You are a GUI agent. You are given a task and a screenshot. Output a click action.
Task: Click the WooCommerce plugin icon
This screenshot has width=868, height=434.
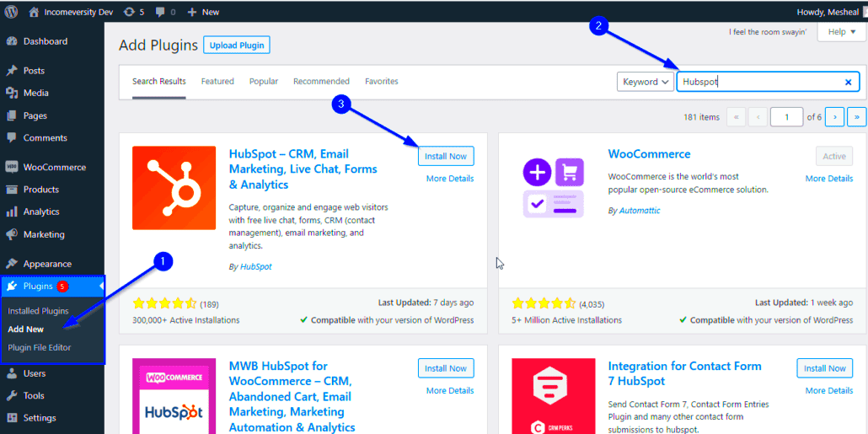tap(554, 188)
